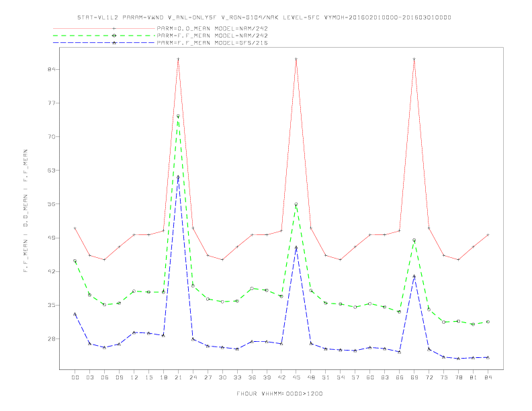Click the x-axis tick label 00
Image resolution: width=532 pixels, height=411 pixels.
[75, 377]
